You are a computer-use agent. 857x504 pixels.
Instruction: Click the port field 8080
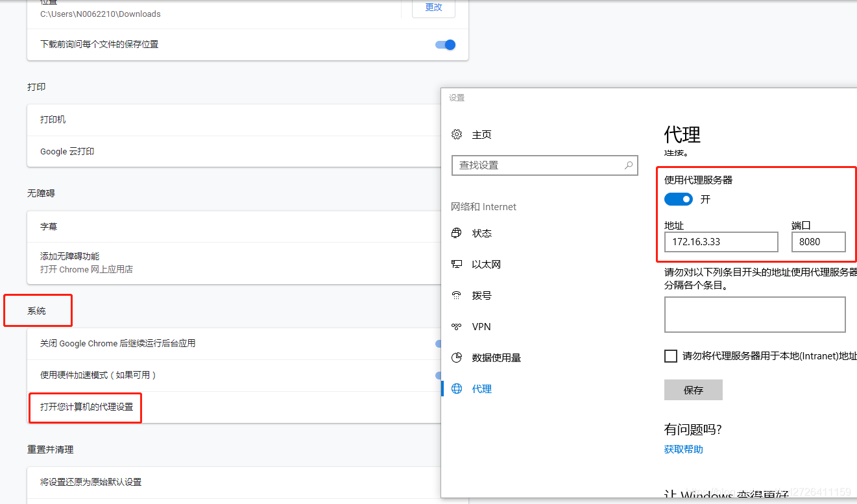819,242
